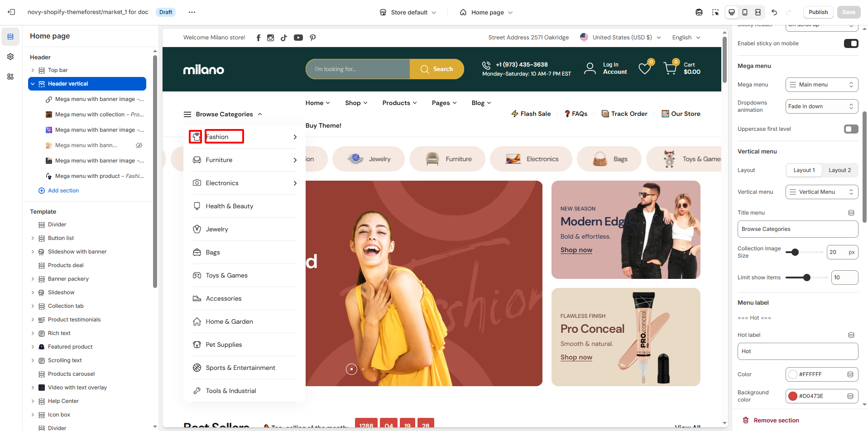Open the Background color swatch #D0473E
The height and width of the screenshot is (431, 868).
(x=793, y=396)
